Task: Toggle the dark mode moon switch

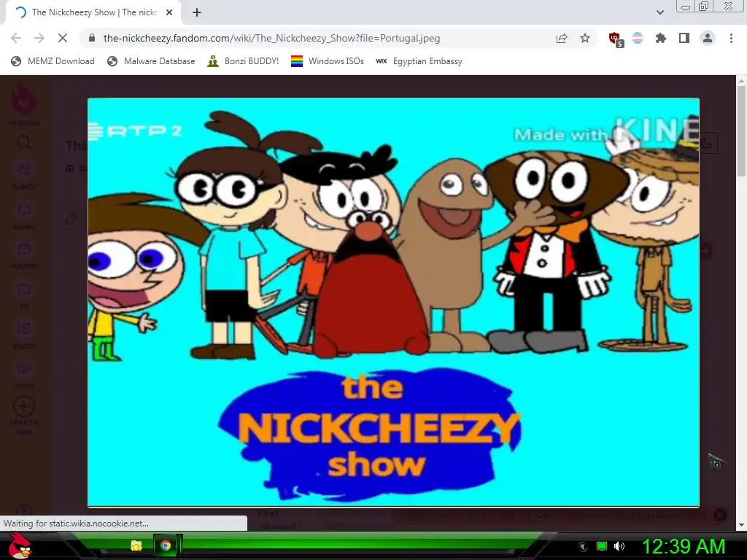Action: [706, 143]
